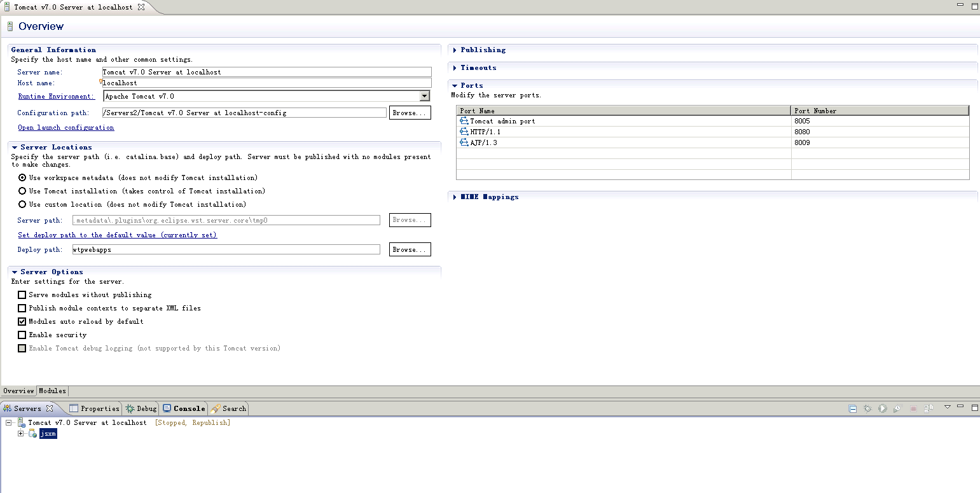Click the HTTP/1.1 port row icon
Image resolution: width=980 pixels, height=493 pixels.
[464, 132]
